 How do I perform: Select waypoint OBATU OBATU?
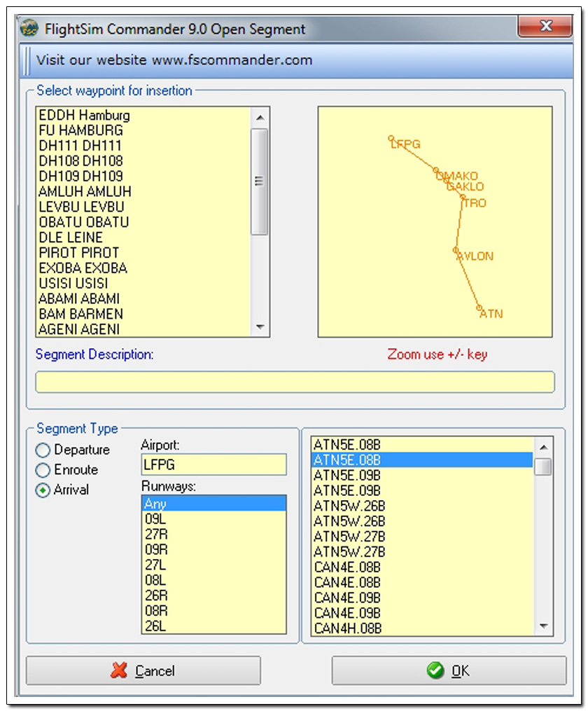pos(143,222)
